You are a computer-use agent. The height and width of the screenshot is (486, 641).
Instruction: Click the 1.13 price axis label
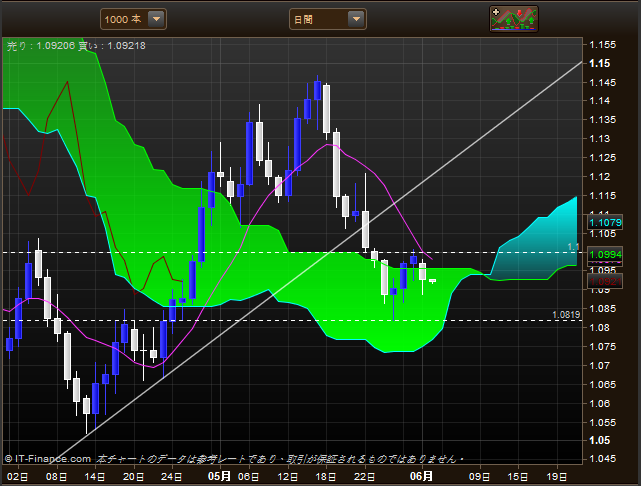pos(600,139)
